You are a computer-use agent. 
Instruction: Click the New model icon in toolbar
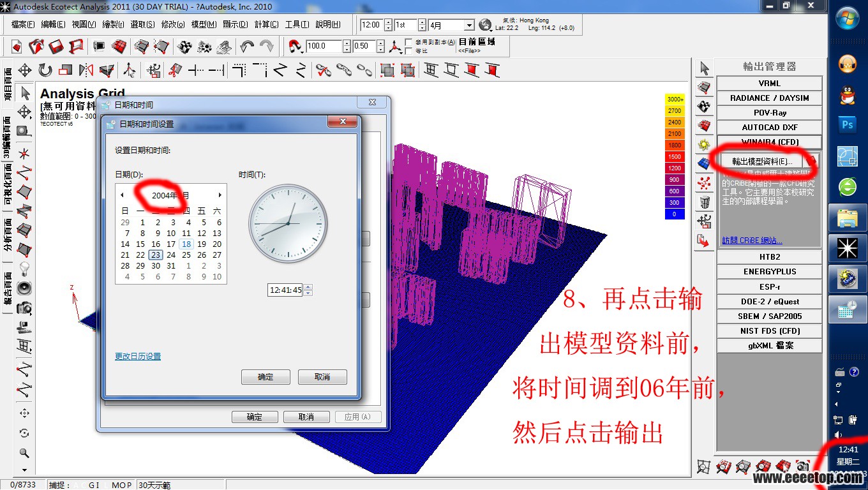tap(17, 47)
